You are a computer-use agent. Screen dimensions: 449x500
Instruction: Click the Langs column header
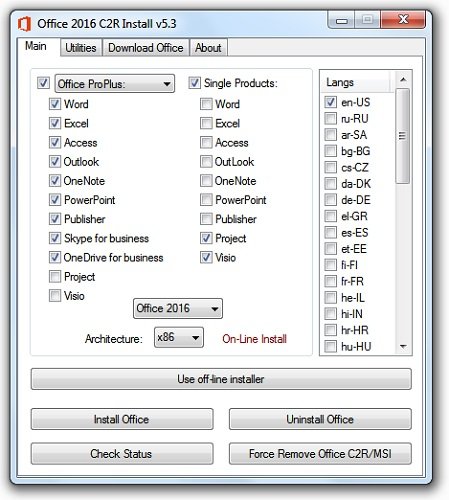click(x=356, y=82)
